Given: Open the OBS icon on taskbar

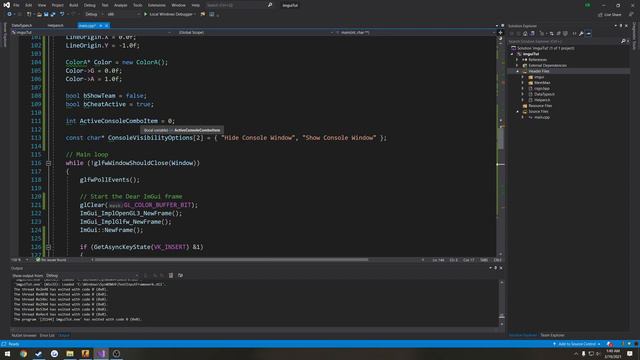Looking at the screenshot, I should (x=116, y=353).
